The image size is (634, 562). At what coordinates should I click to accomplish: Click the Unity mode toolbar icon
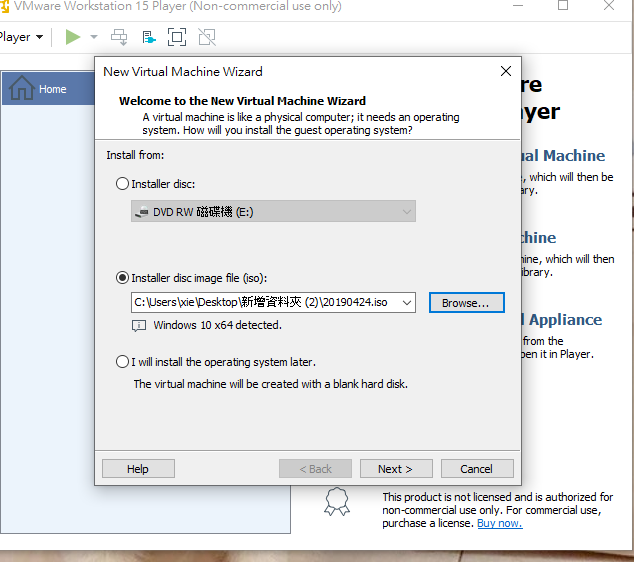click(207, 37)
